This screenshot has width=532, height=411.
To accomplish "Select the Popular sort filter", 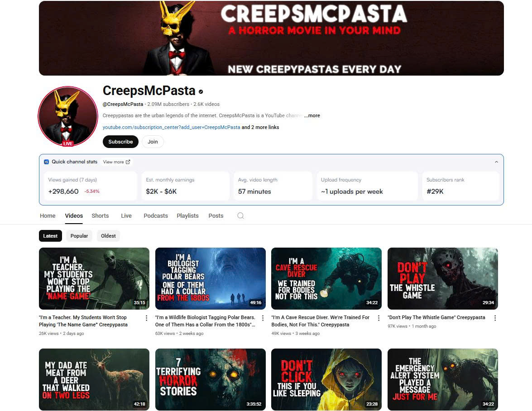I will coord(79,236).
